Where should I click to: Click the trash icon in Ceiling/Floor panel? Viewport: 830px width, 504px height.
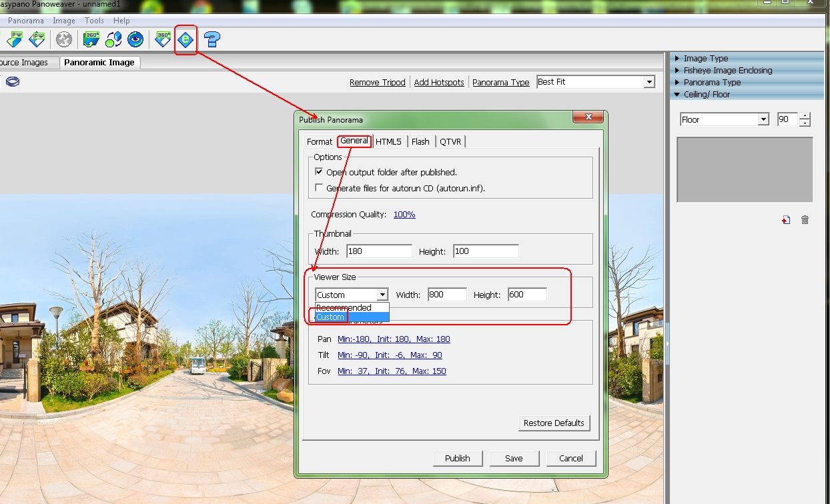pos(805,220)
